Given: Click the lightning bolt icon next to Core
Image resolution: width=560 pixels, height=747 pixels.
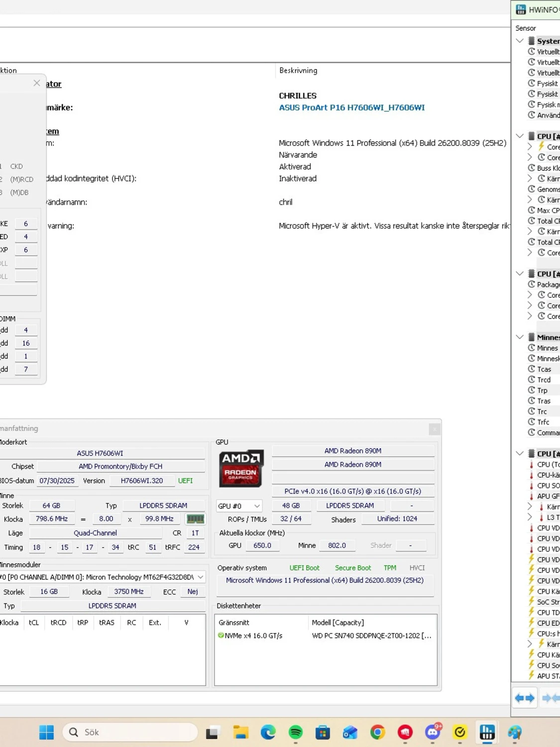Looking at the screenshot, I should pyautogui.click(x=541, y=146).
